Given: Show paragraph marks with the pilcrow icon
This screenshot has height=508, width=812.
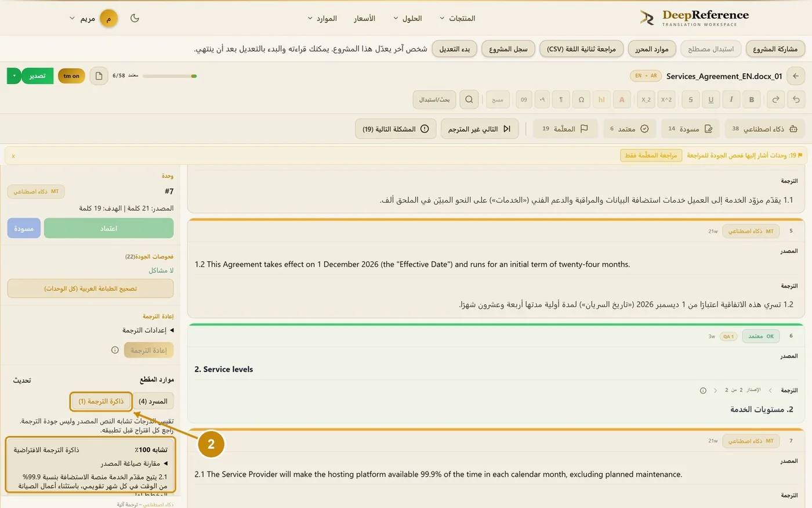Looking at the screenshot, I should (x=561, y=99).
